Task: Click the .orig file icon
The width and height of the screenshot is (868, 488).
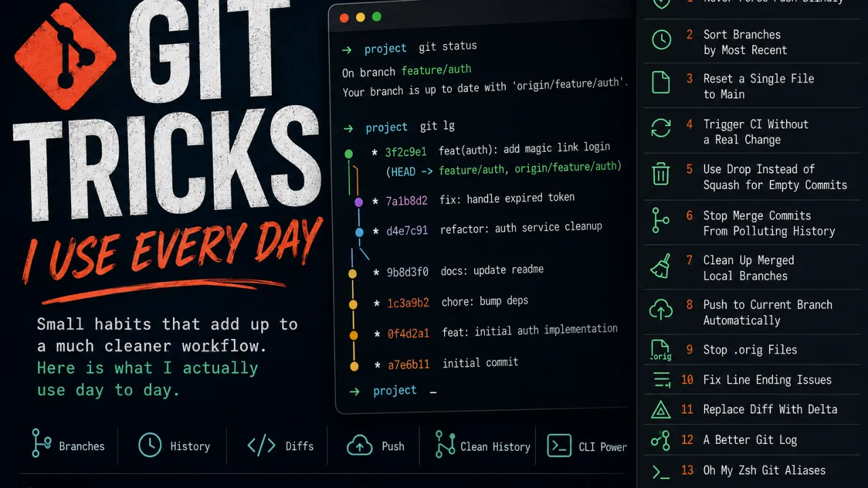Action: coord(660,350)
